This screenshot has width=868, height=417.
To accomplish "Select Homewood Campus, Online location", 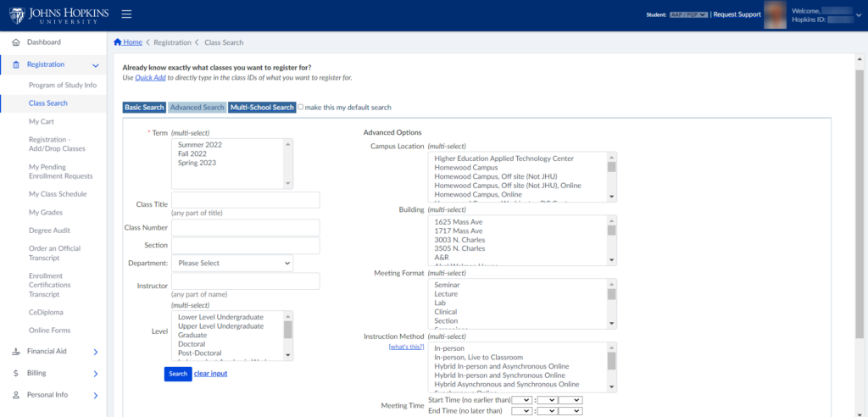I will tap(478, 195).
